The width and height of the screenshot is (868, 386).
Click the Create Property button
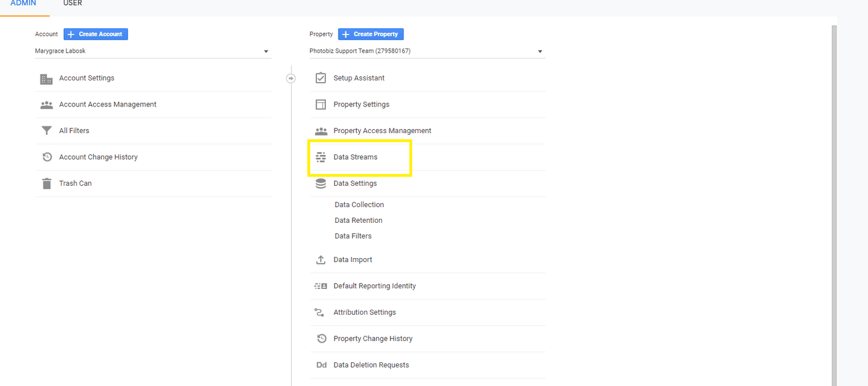pyautogui.click(x=370, y=34)
